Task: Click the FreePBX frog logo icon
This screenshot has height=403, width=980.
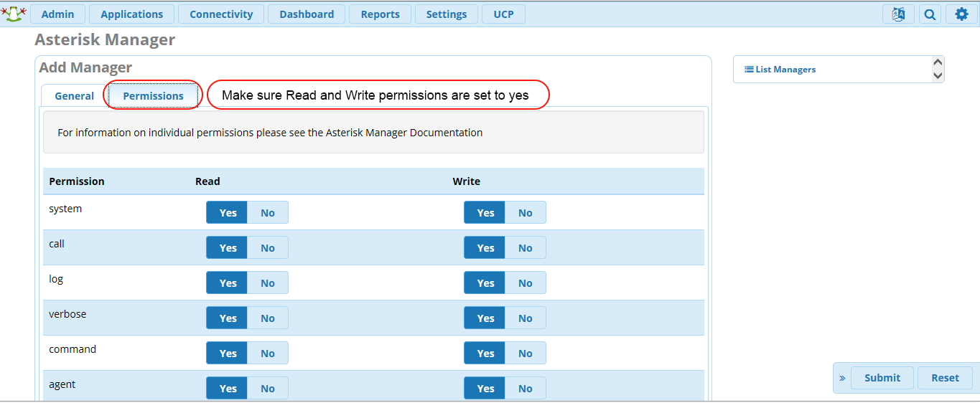Action: 14,13
